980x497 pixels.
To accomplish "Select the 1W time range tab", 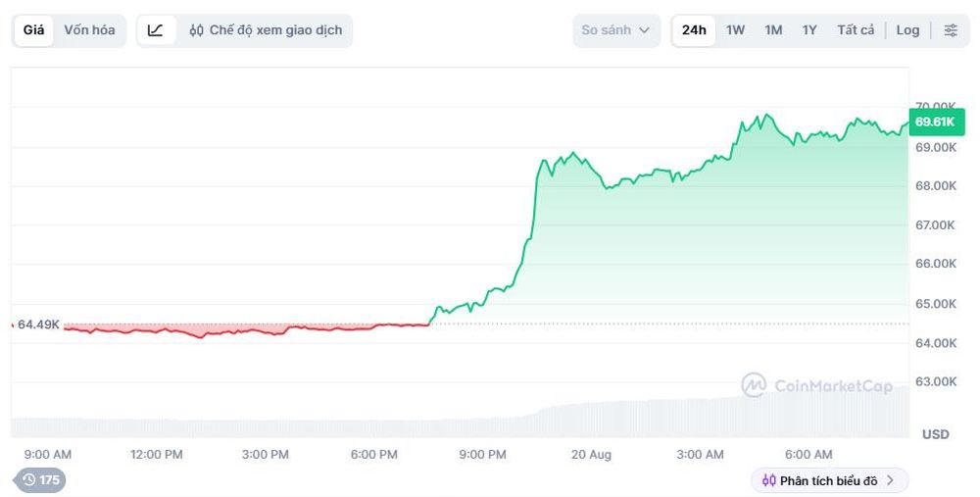I will (x=735, y=30).
